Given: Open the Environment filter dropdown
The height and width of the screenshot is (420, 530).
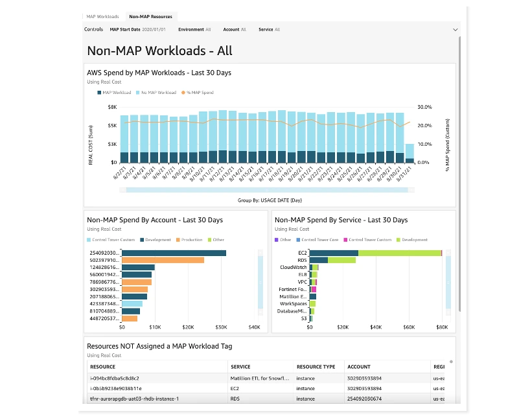Looking at the screenshot, I should pyautogui.click(x=194, y=29).
